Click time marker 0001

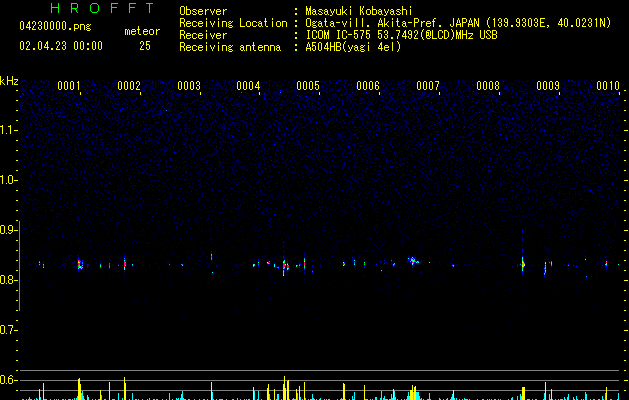[x=69, y=86]
